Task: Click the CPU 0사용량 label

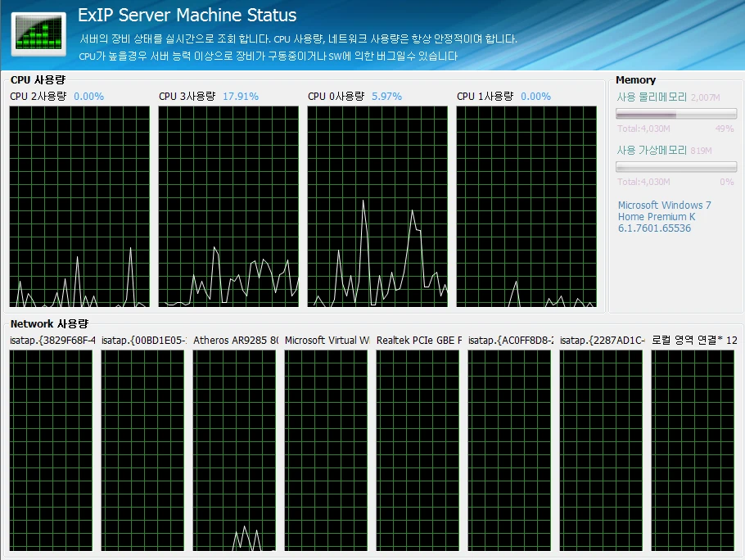Action: point(336,97)
